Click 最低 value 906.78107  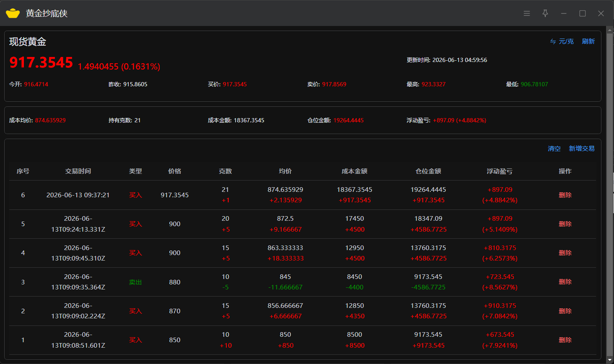tap(534, 84)
